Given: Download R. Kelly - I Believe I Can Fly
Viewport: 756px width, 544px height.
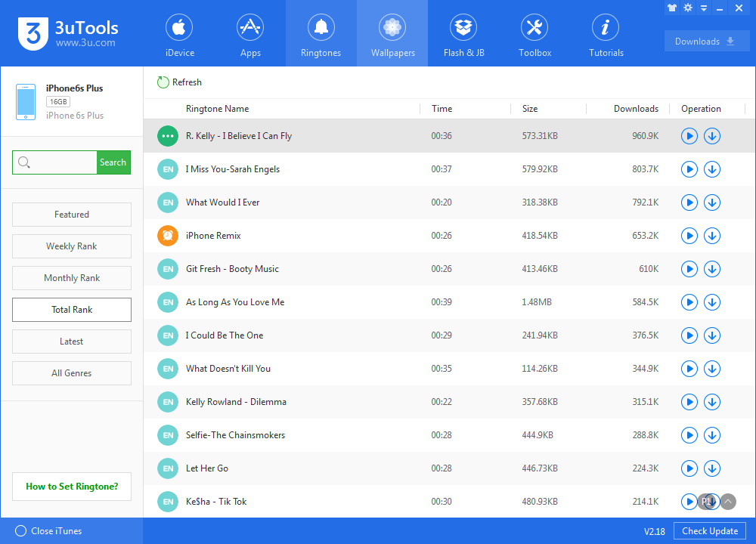Looking at the screenshot, I should coord(712,136).
